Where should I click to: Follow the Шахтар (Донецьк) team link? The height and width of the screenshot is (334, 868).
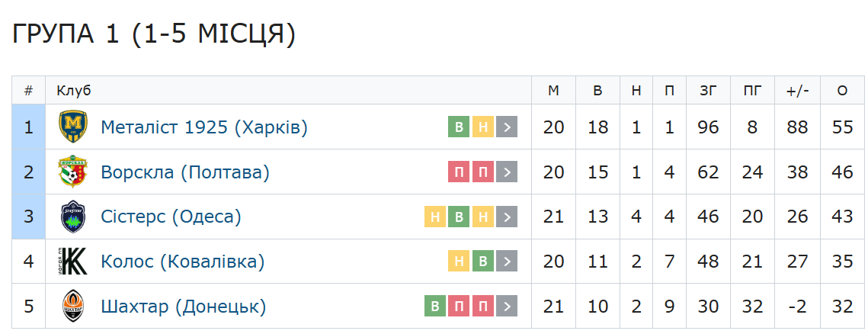click(184, 307)
